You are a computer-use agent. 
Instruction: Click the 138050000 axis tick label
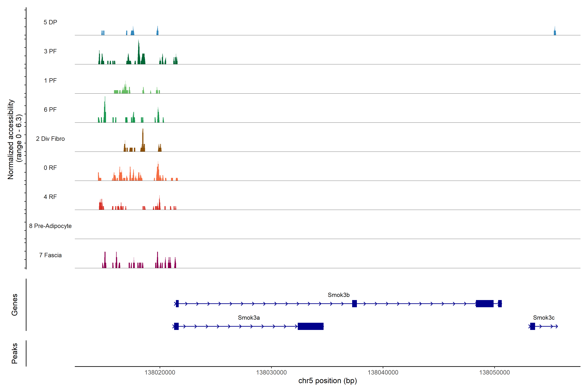pyautogui.click(x=494, y=373)
